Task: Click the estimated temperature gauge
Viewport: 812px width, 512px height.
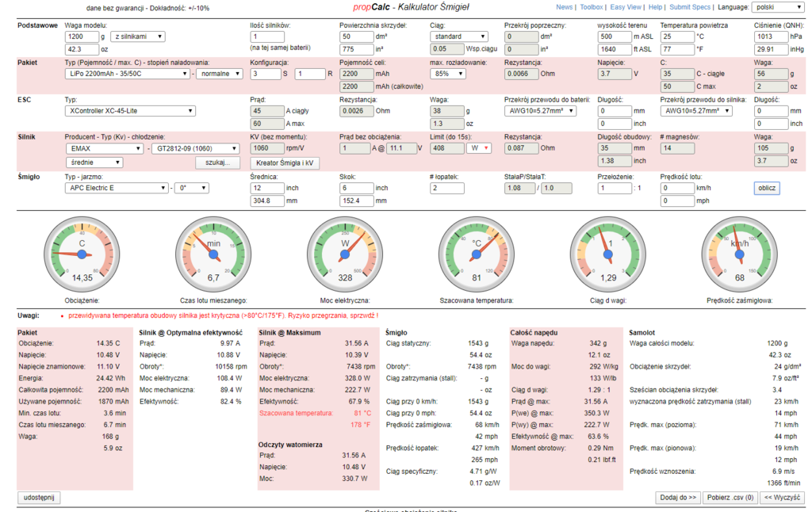Action: 477,254
